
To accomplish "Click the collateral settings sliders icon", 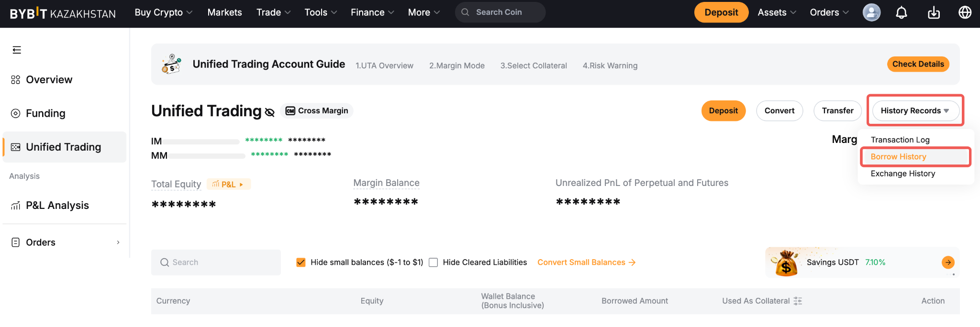I will point(798,301).
